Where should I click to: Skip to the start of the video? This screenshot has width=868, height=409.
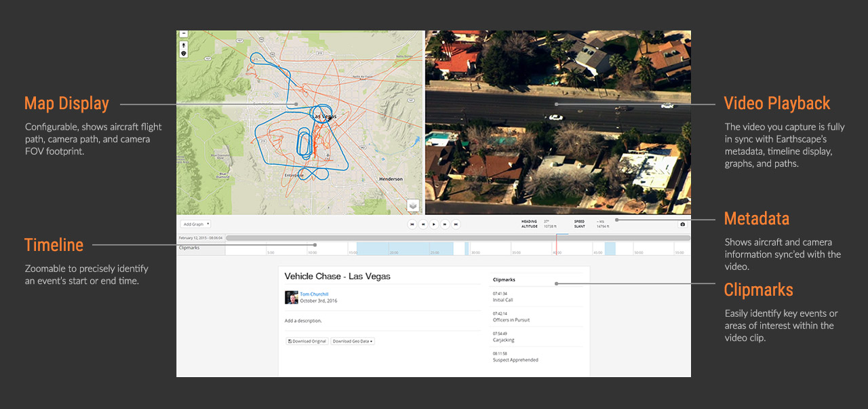pos(412,224)
